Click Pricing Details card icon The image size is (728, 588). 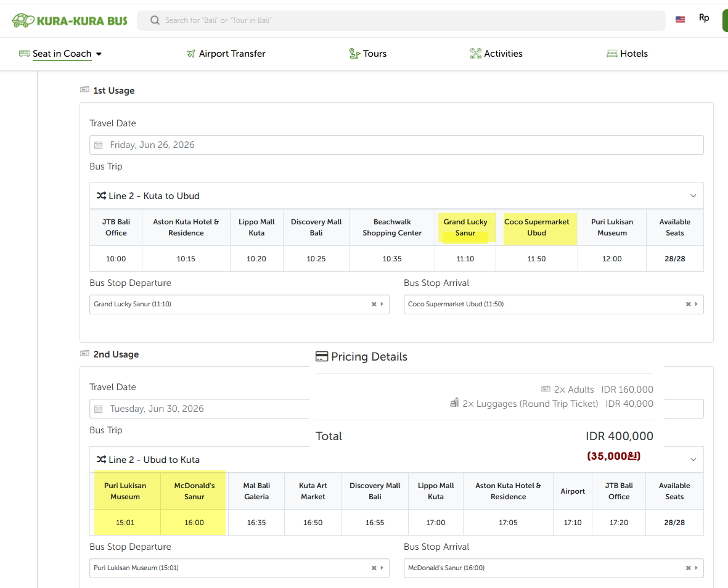[322, 356]
